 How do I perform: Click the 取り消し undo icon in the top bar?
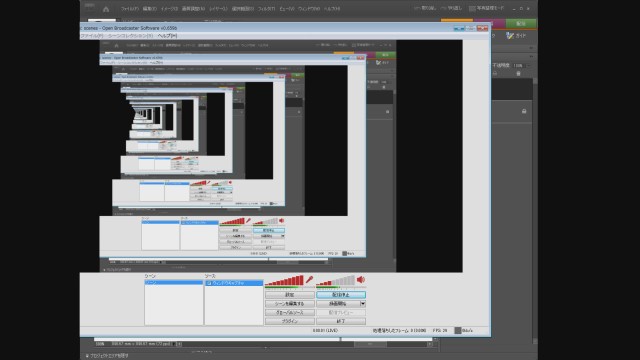[417, 8]
